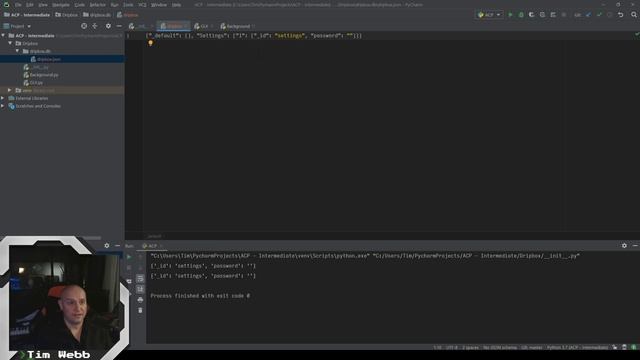Rerun the program in the Run panel
640x360 pixels.
[129, 257]
